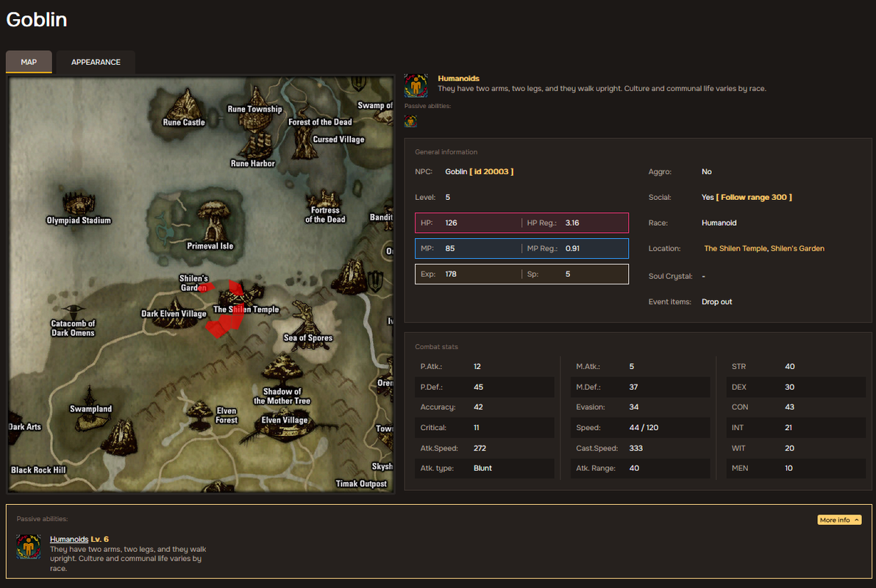Click red spawn area near Shilen Temple
Screen dimensions: 876x588
[x=228, y=322]
